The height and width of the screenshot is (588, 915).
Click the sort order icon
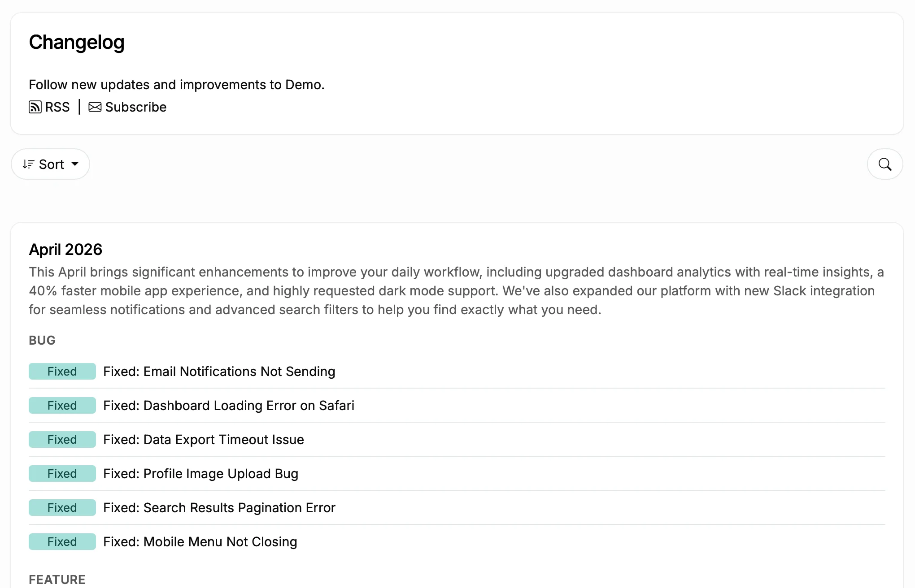(x=28, y=164)
